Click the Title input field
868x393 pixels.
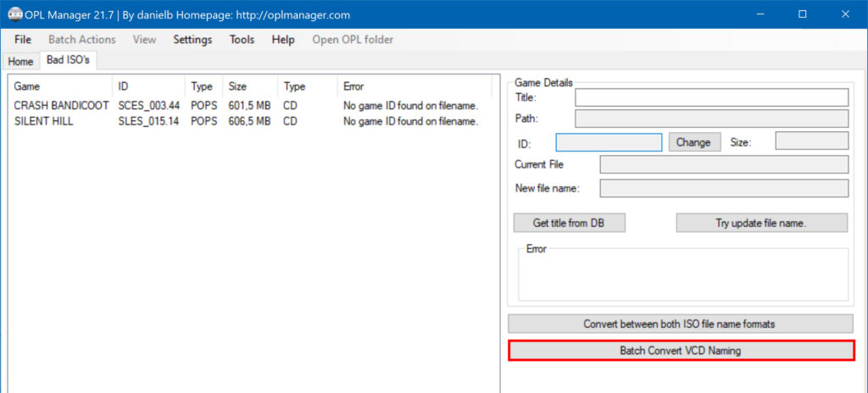pyautogui.click(x=711, y=97)
